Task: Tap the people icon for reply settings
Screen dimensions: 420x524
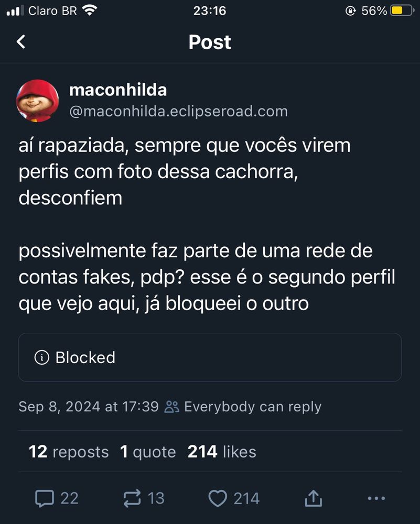Action: click(171, 407)
